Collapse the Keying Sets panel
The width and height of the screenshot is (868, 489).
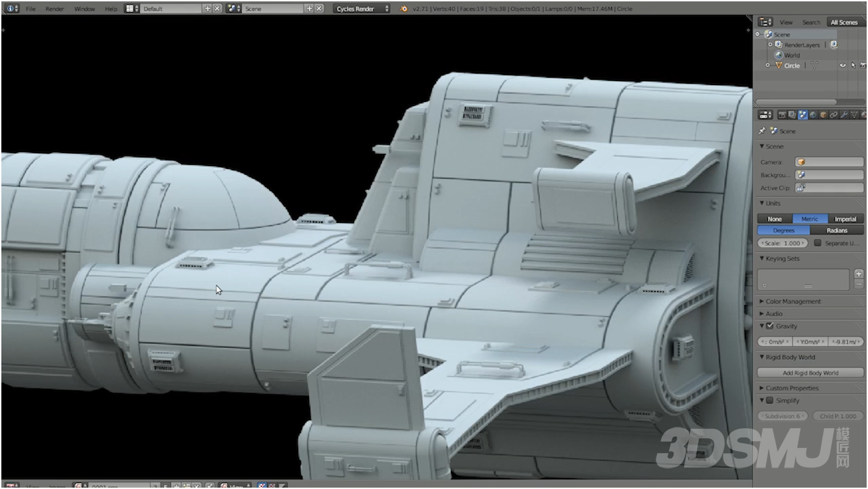[762, 259]
